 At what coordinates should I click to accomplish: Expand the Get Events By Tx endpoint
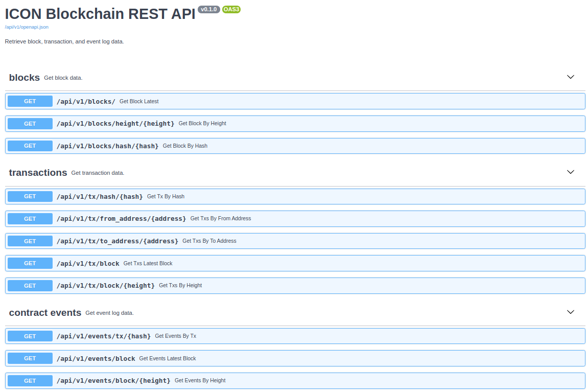coord(175,336)
